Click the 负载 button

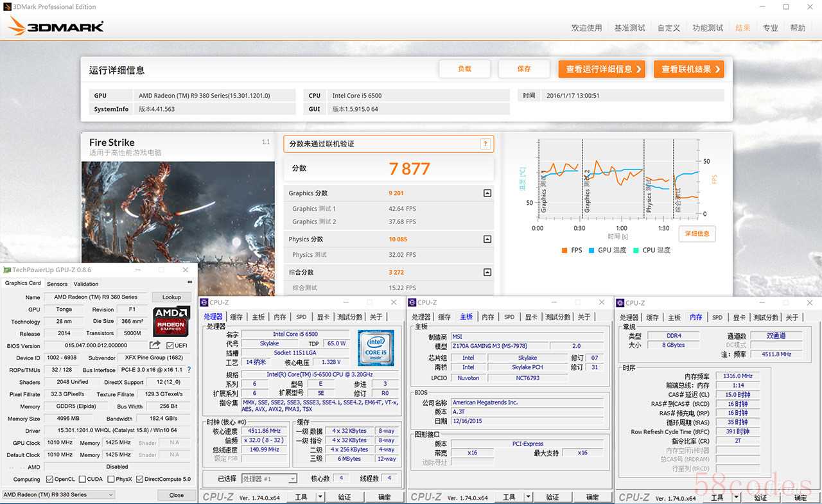click(465, 69)
